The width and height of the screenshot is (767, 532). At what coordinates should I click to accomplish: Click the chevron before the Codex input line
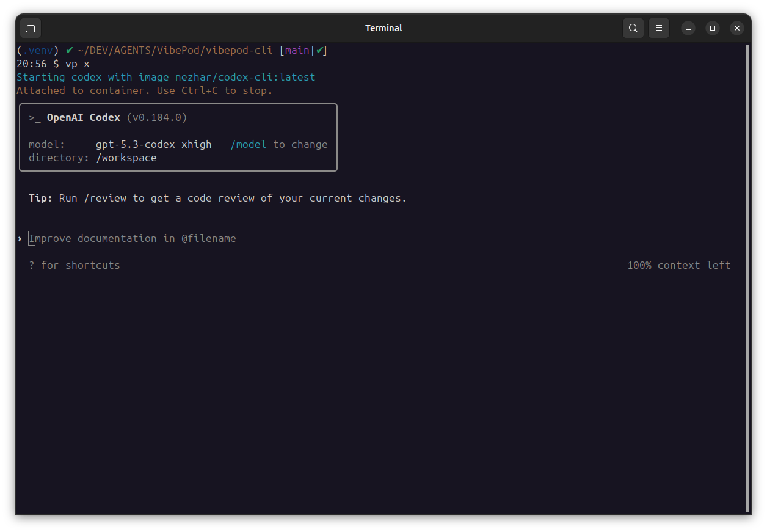(x=20, y=238)
